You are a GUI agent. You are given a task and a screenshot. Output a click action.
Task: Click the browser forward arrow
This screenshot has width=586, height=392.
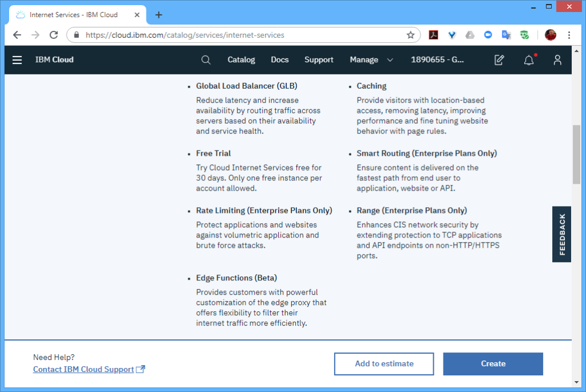click(35, 35)
